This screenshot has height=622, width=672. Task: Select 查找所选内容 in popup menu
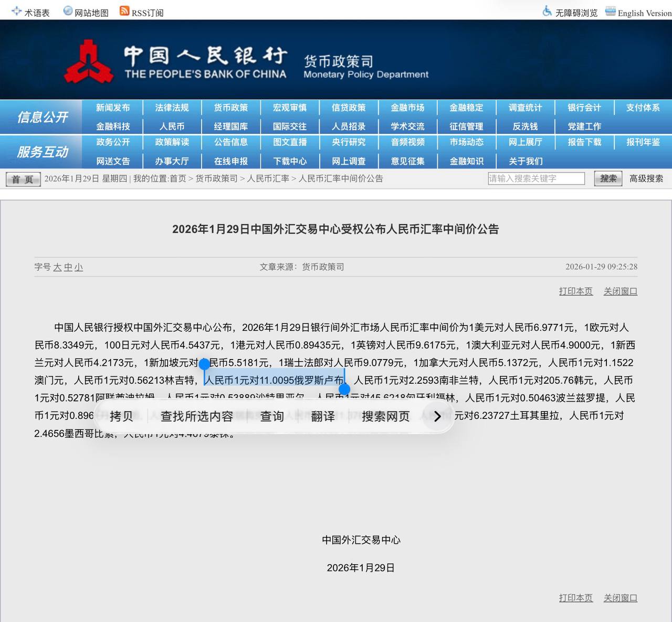point(197,416)
